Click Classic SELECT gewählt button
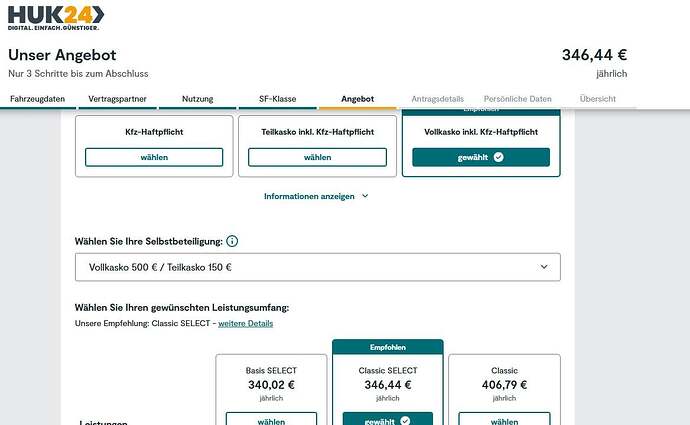Viewport: 690px width, 425px height. click(x=388, y=419)
